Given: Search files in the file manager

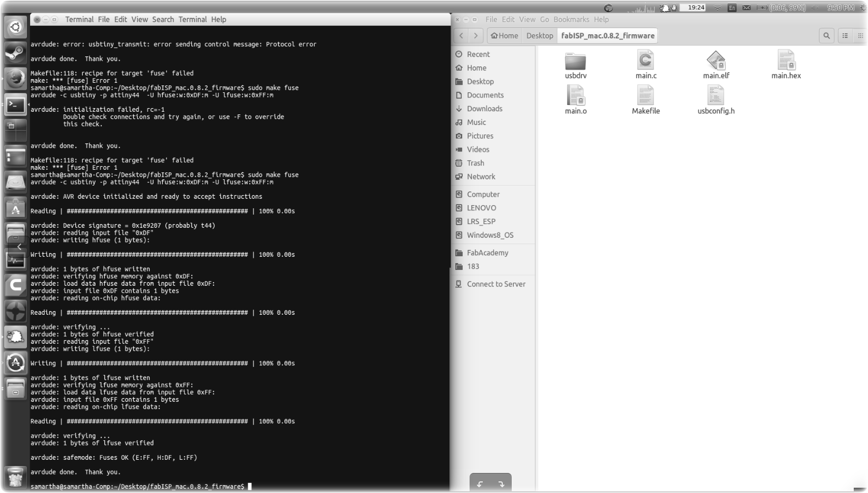Looking at the screenshot, I should coord(826,36).
